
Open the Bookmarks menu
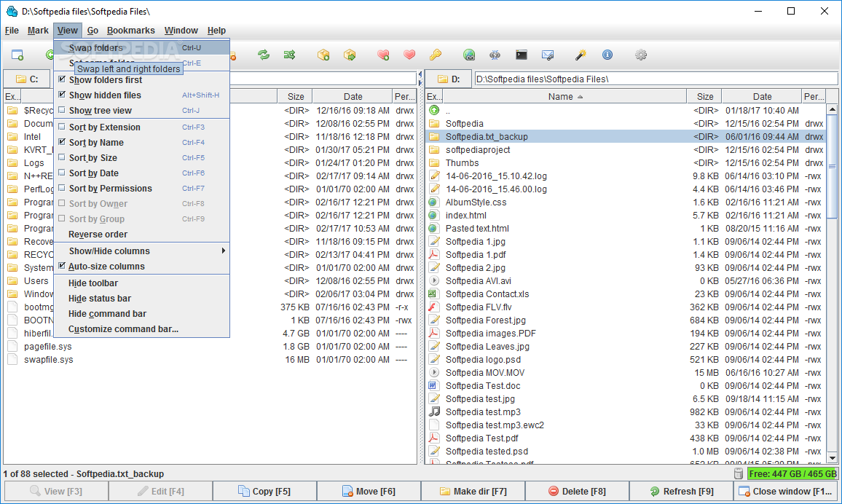pos(130,31)
